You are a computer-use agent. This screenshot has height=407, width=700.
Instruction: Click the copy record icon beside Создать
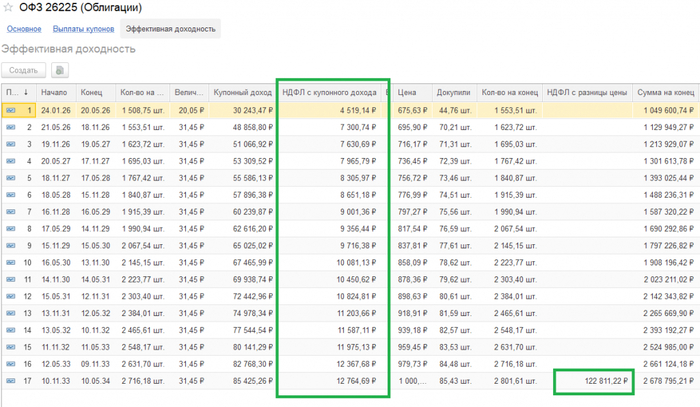click(x=60, y=71)
